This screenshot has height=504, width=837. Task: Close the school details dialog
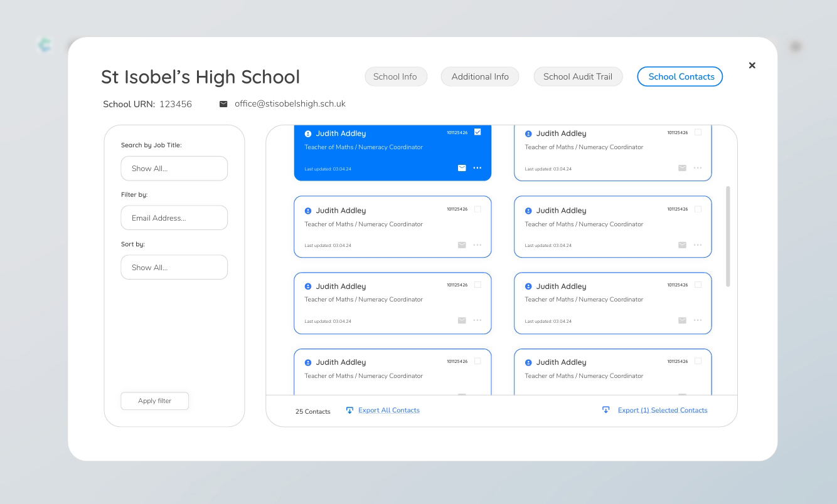[752, 65]
